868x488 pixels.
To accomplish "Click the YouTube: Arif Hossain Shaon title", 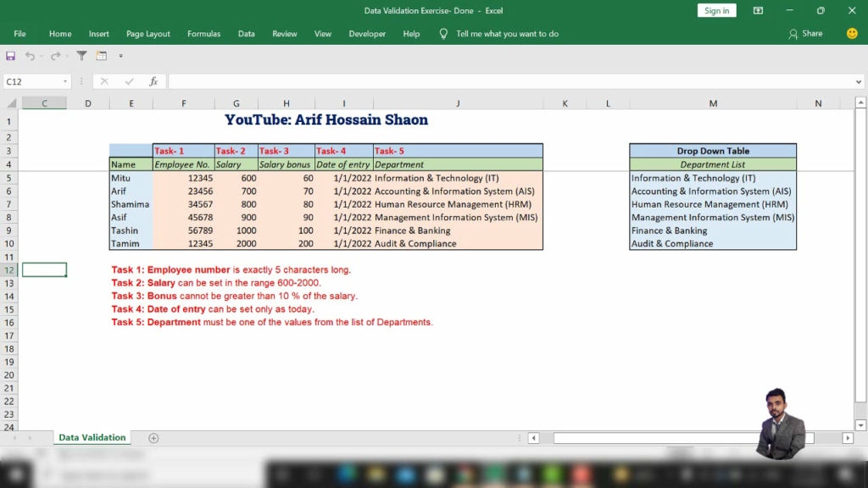I will [326, 119].
